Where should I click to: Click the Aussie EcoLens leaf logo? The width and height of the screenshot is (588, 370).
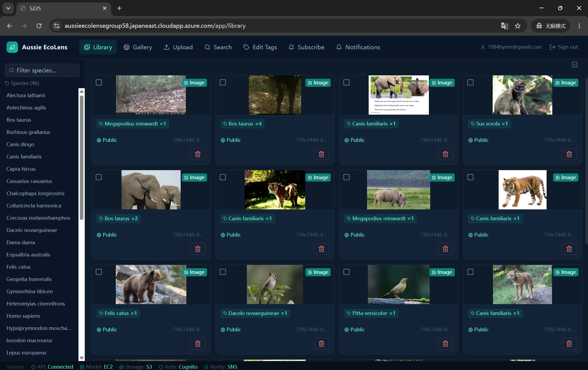click(x=12, y=47)
